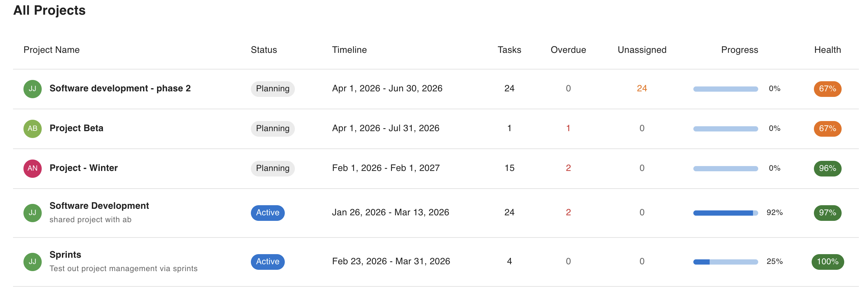Click the Planning status badge for Project Beta
The height and width of the screenshot is (291, 868).
point(273,129)
